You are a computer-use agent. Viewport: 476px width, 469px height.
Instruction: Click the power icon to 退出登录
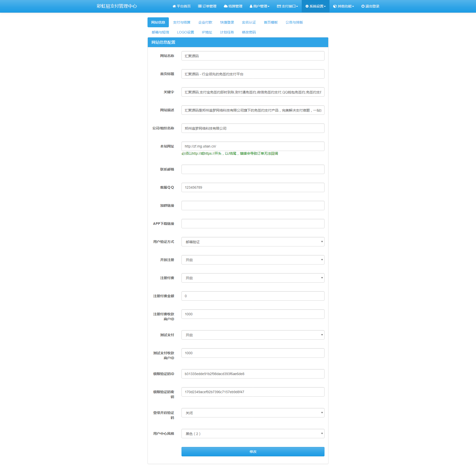[x=363, y=6]
